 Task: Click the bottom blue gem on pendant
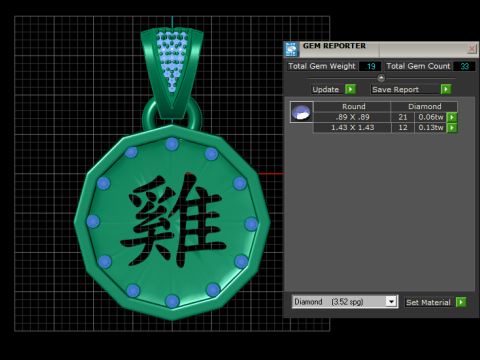tap(172, 301)
